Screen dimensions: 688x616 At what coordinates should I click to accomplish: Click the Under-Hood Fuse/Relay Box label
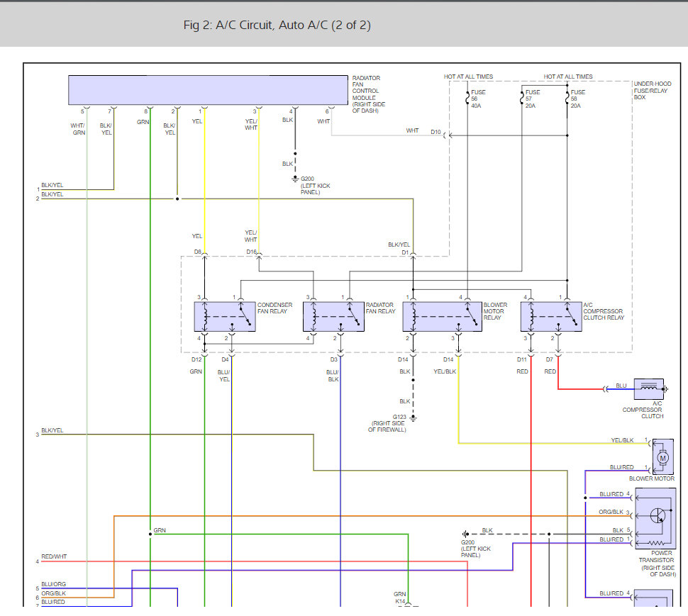[x=650, y=90]
